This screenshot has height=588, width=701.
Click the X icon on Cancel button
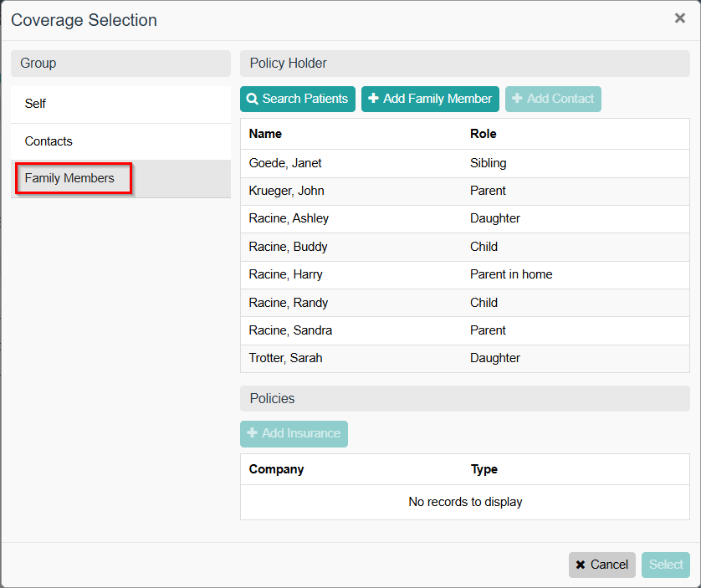[x=581, y=565]
